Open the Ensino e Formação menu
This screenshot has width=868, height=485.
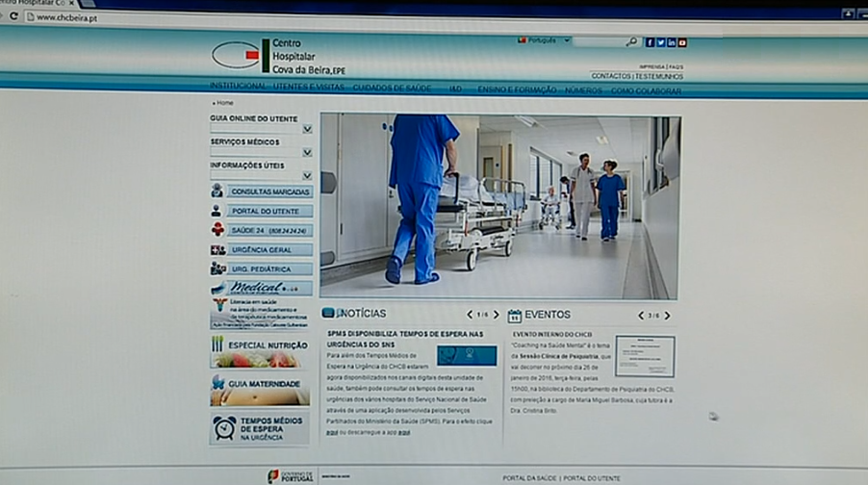517,89
